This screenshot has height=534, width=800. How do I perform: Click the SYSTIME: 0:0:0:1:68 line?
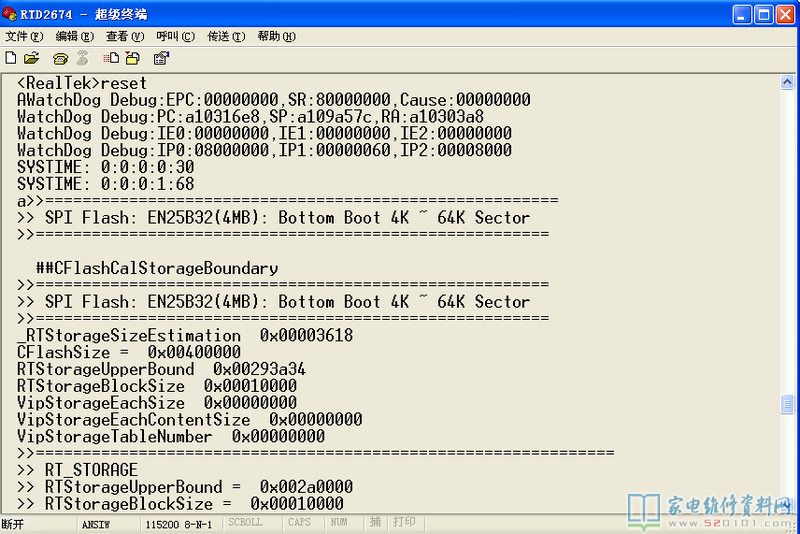106,184
